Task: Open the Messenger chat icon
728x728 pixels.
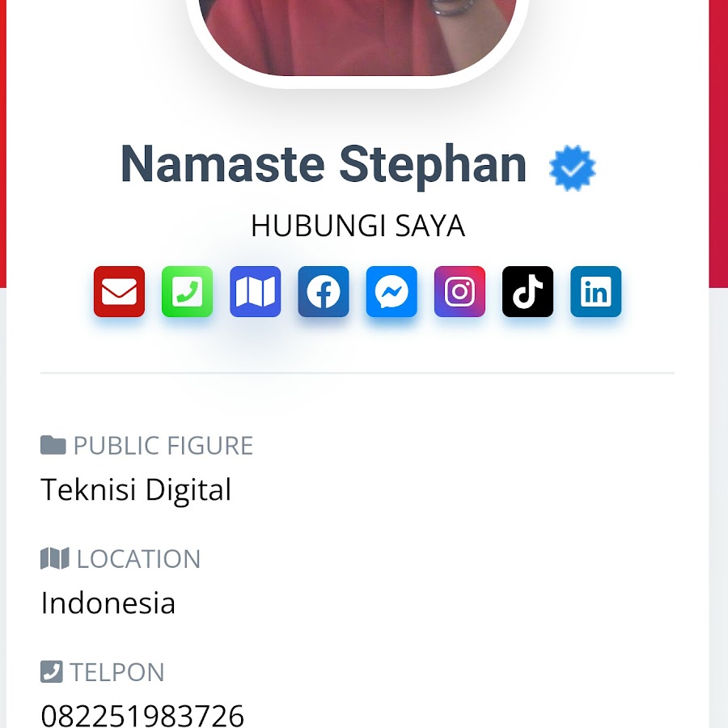Action: click(392, 291)
